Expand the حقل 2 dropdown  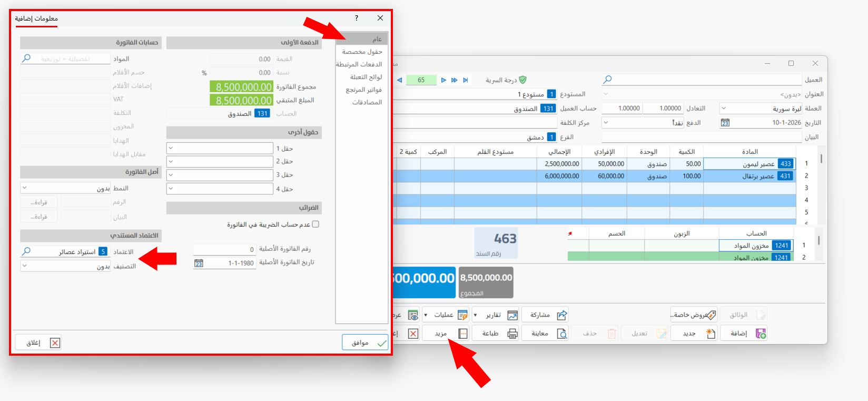pos(171,161)
